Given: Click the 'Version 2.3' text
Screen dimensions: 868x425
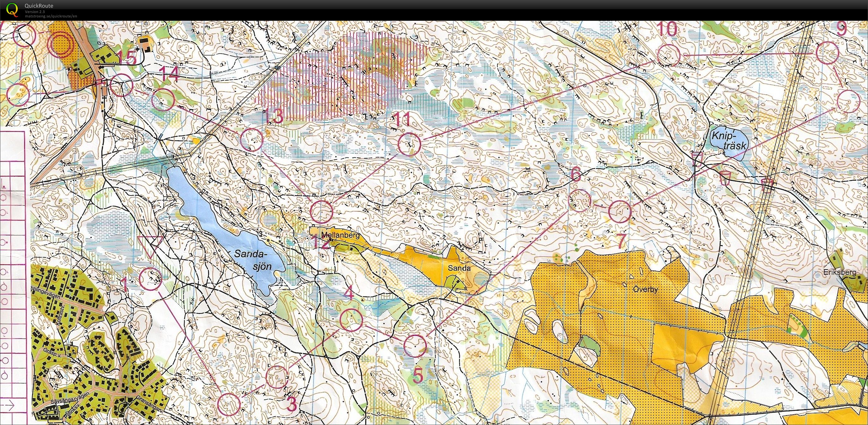Looking at the screenshot, I should (35, 12).
